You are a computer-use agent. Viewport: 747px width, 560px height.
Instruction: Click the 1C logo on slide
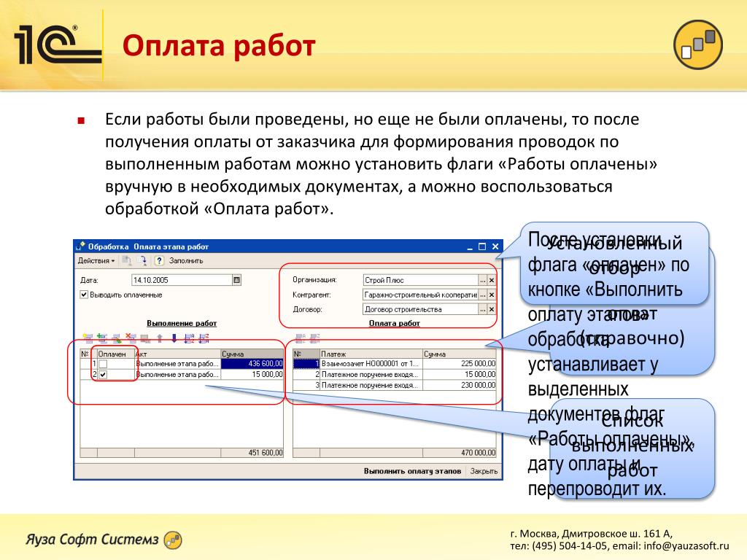tap(58, 44)
